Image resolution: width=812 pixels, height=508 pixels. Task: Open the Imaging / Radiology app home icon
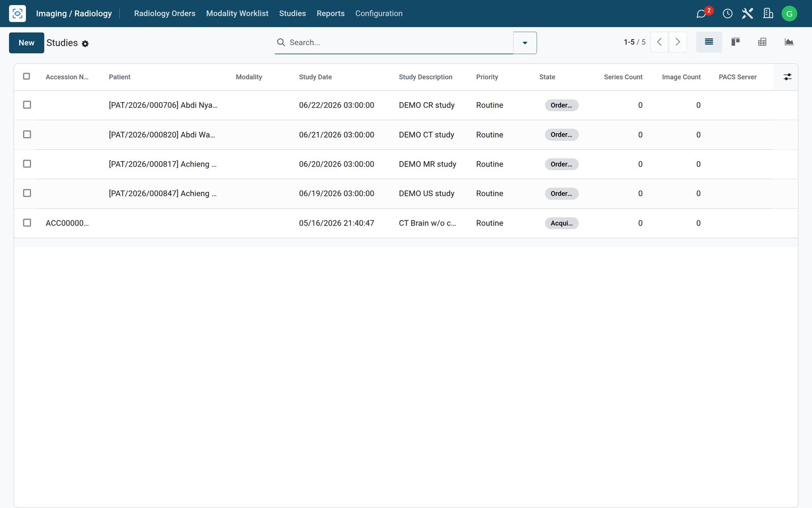tap(17, 13)
